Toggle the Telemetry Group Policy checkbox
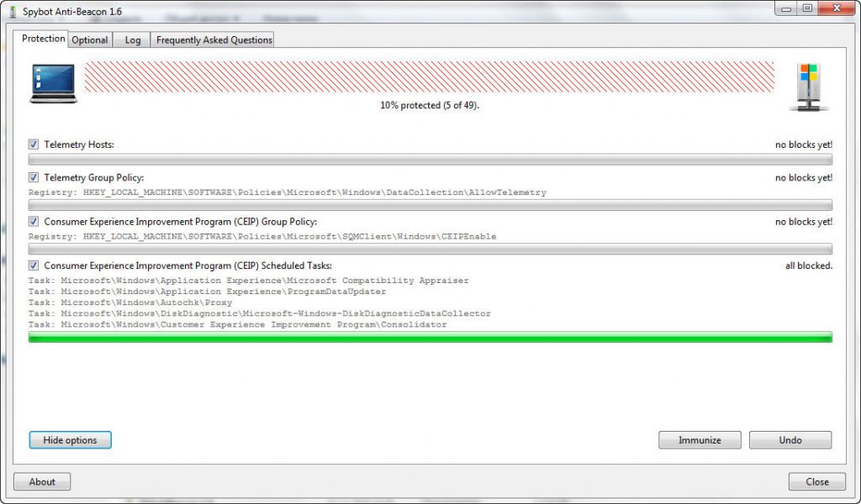The height and width of the screenshot is (504, 861). 34,177
